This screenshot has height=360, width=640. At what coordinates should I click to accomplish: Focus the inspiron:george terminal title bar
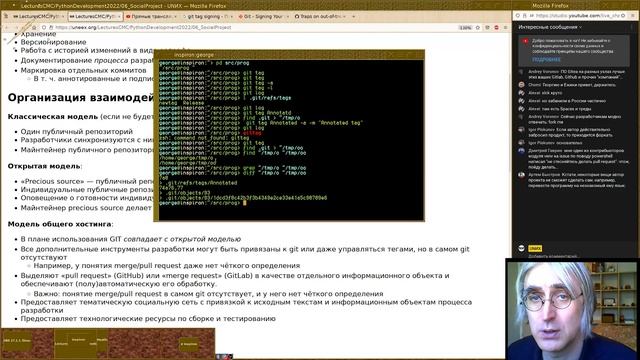pos(289,55)
